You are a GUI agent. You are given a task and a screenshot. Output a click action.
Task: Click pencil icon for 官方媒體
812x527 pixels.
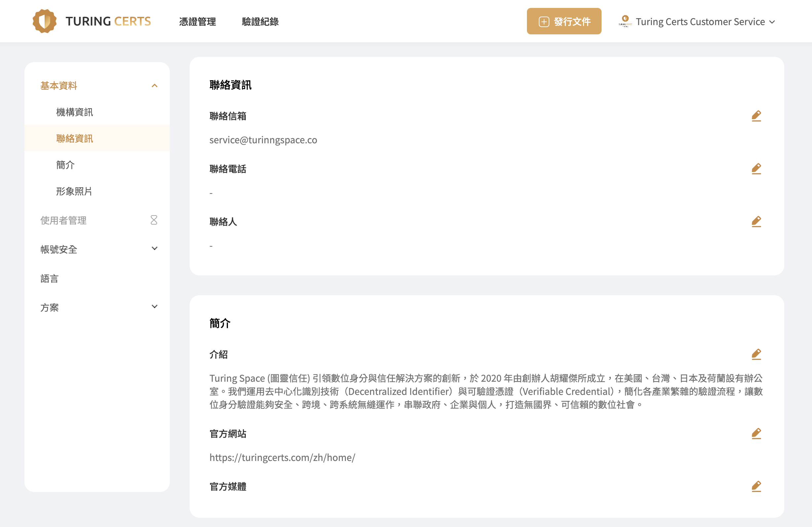[x=756, y=486]
